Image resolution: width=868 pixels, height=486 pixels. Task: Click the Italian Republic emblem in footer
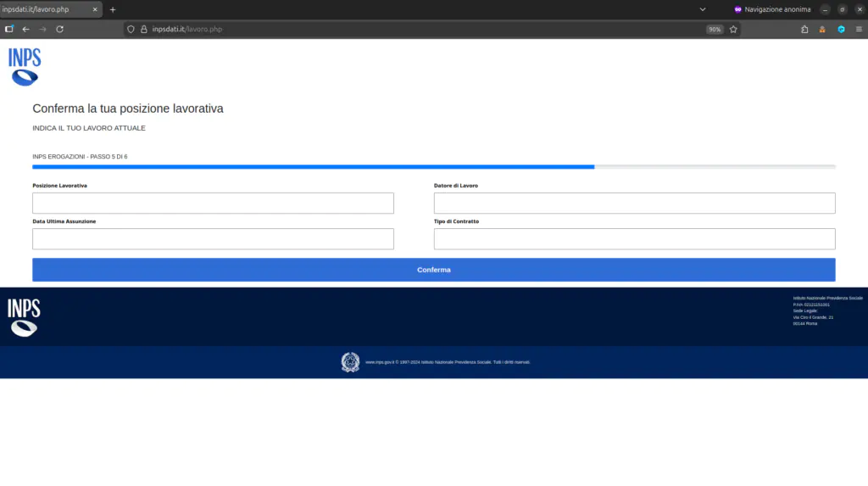(350, 362)
